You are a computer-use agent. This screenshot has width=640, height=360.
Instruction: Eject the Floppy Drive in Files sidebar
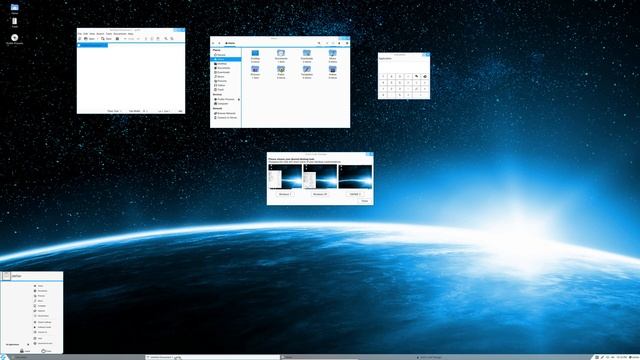pyautogui.click(x=239, y=99)
